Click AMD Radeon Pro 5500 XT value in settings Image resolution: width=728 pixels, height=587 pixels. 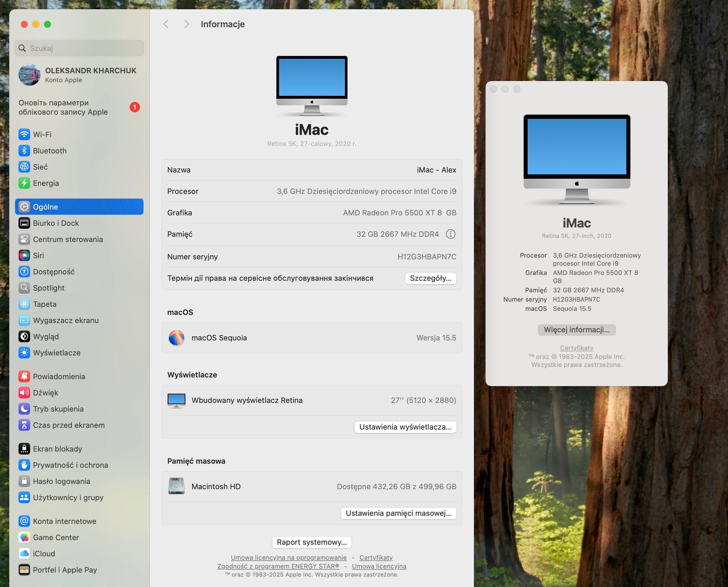click(x=400, y=213)
